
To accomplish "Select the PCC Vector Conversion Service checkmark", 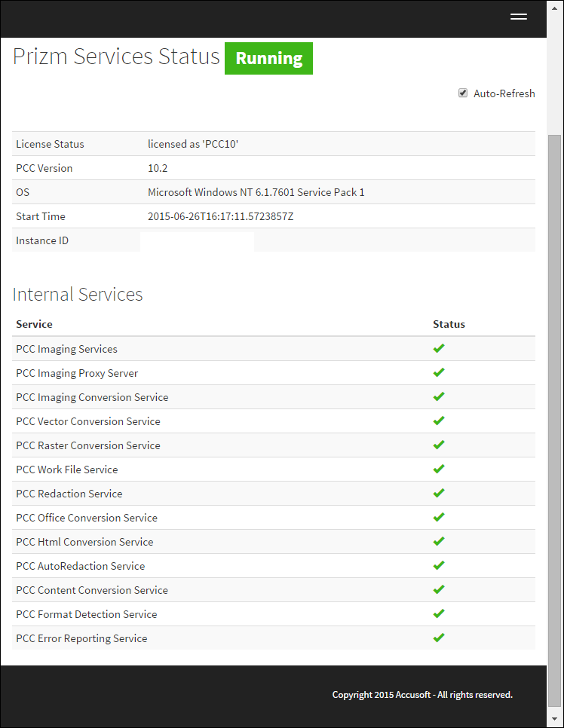I will (439, 421).
